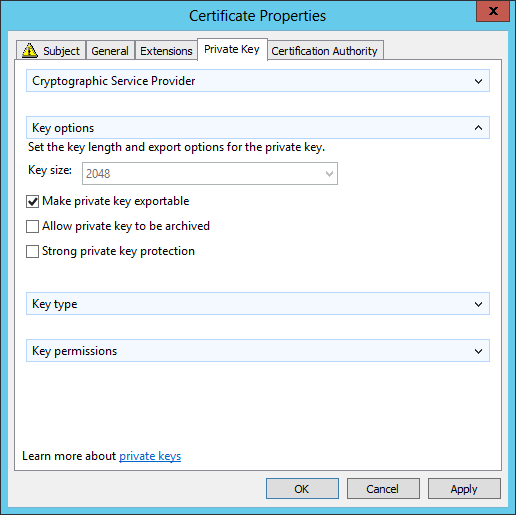Image resolution: width=516 pixels, height=515 pixels.
Task: Click the warning icon on Subject tab
Action: (30, 50)
